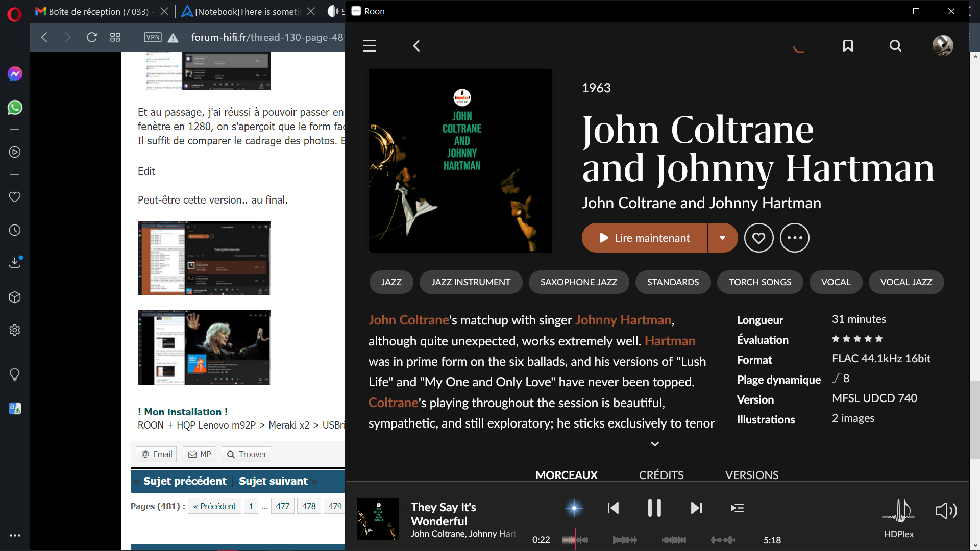Open the Opera sidebar player icon
The height and width of the screenshot is (551, 980).
15,152
